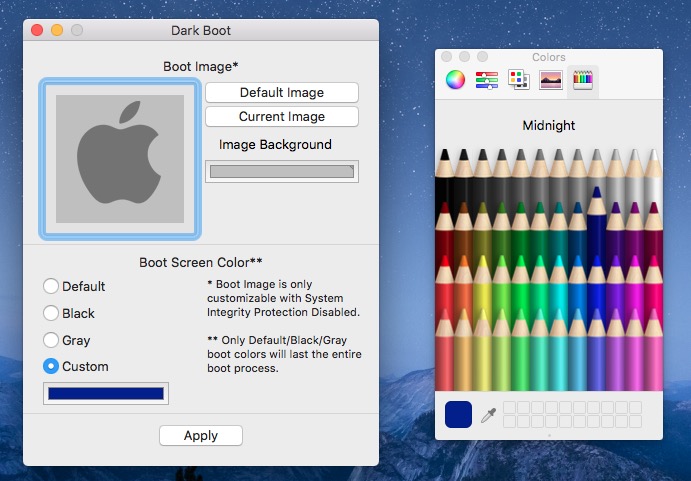
Task: Click the Apple logo boot image
Action: tap(119, 159)
